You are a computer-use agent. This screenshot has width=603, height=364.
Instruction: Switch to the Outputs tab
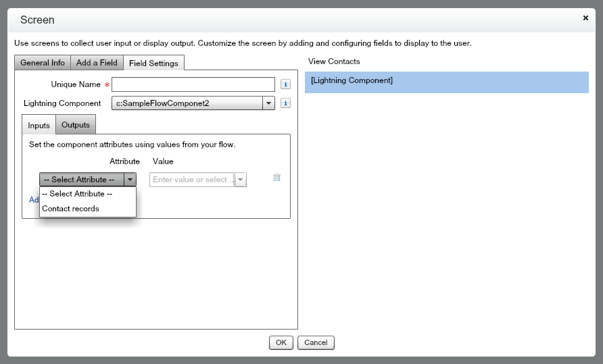(76, 125)
